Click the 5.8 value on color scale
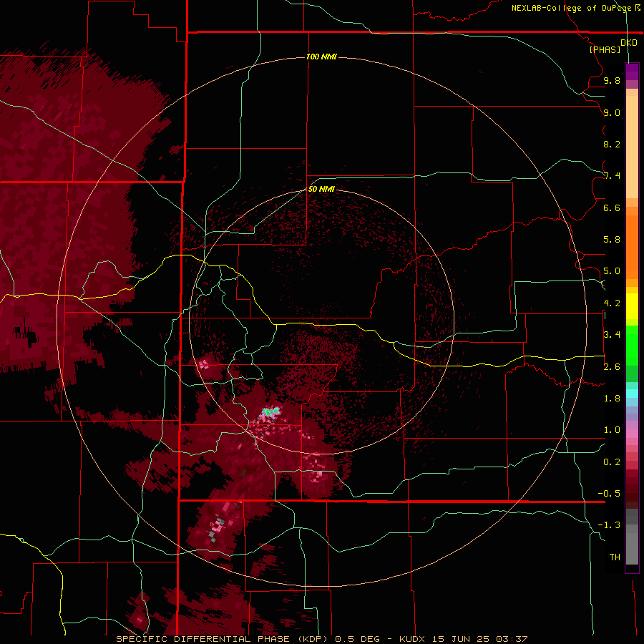Image resolution: width=644 pixels, height=644 pixels. tap(612, 240)
